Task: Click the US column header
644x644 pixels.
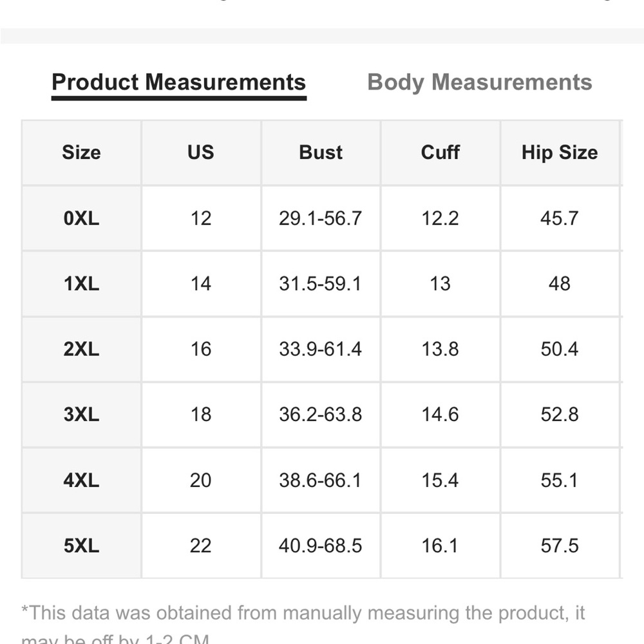Action: click(201, 153)
